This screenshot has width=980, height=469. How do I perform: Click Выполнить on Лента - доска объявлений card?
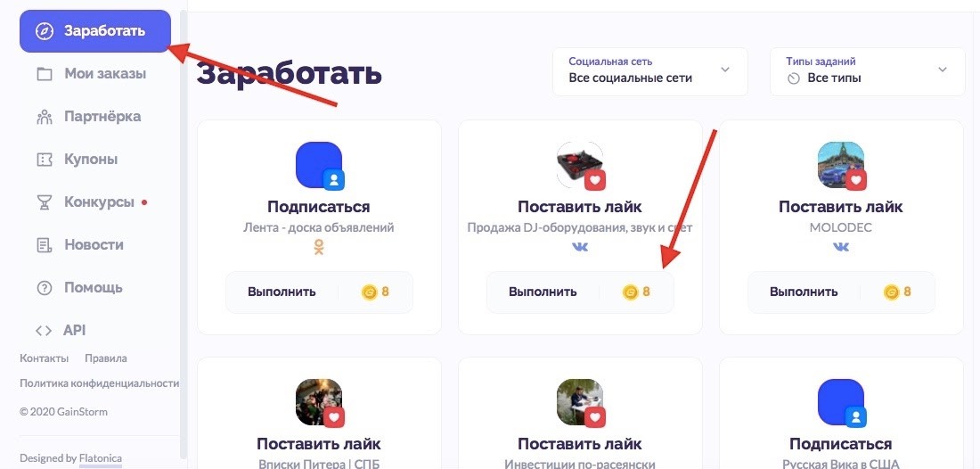click(282, 292)
